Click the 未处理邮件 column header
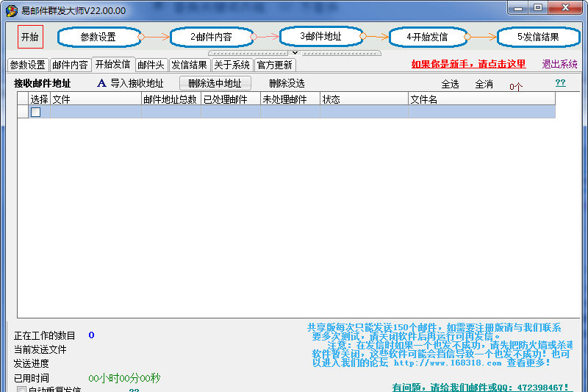 point(290,99)
